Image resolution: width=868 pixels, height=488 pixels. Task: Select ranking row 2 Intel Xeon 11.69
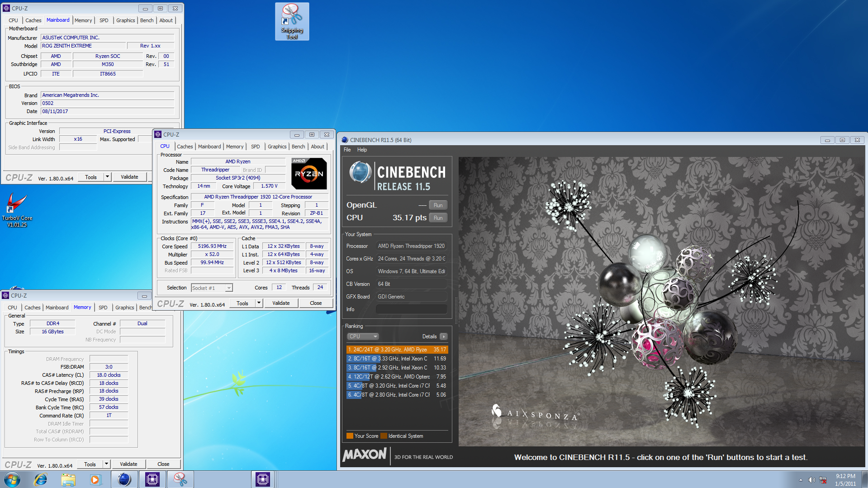click(x=397, y=359)
